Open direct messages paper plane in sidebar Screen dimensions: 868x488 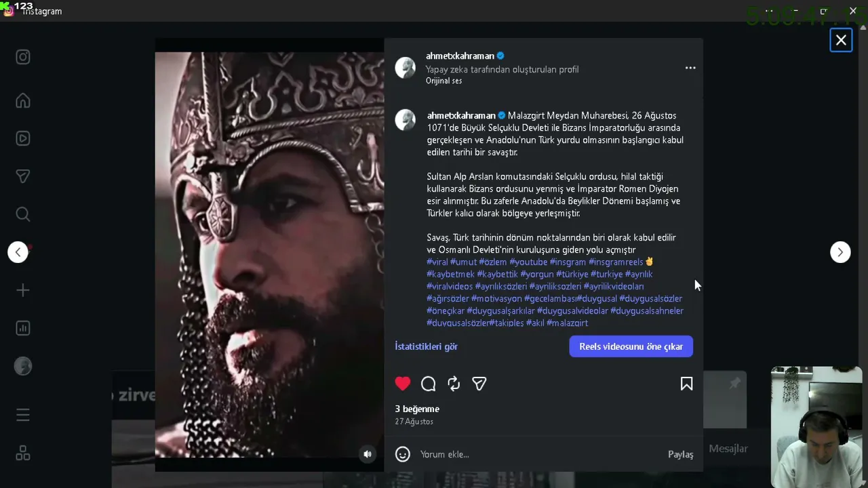tap(23, 176)
